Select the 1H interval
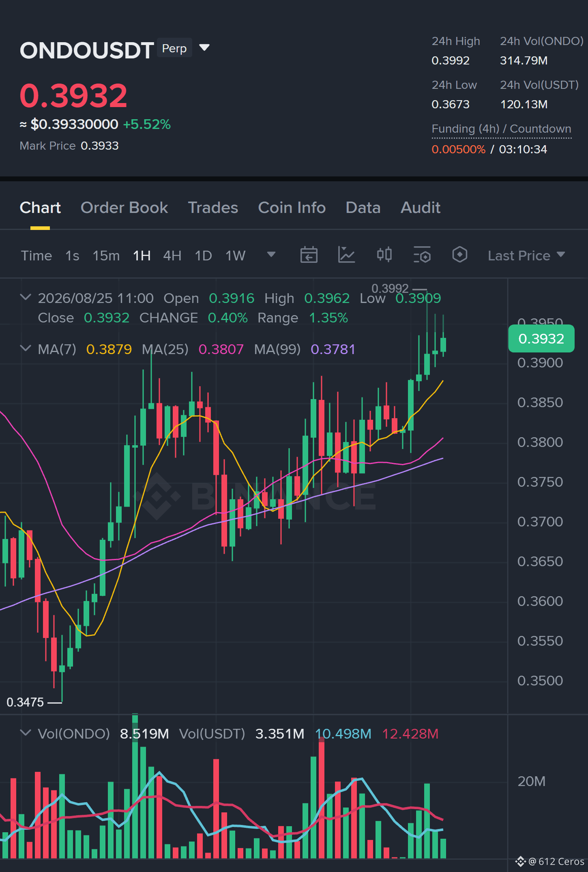The height and width of the screenshot is (872, 588). tap(142, 256)
